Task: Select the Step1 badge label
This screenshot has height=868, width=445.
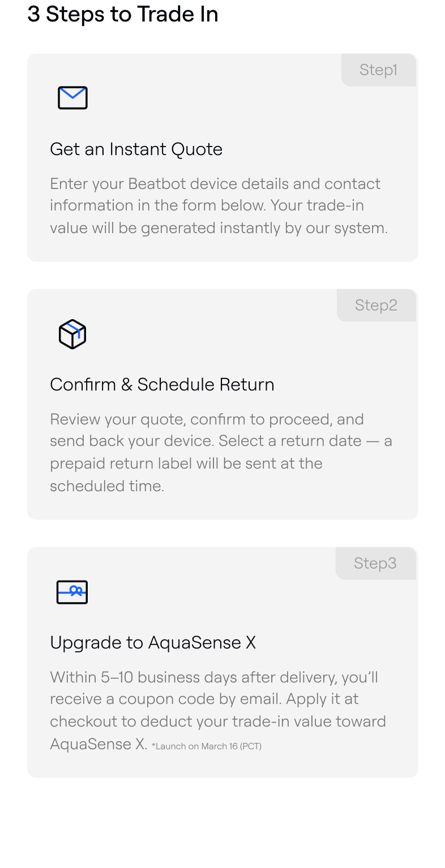Action: pos(378,70)
